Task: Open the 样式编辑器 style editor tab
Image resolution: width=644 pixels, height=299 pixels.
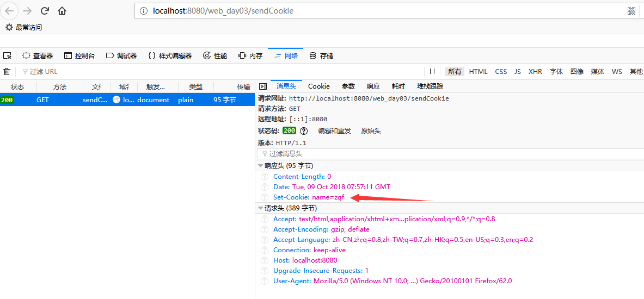Action: [x=170, y=56]
